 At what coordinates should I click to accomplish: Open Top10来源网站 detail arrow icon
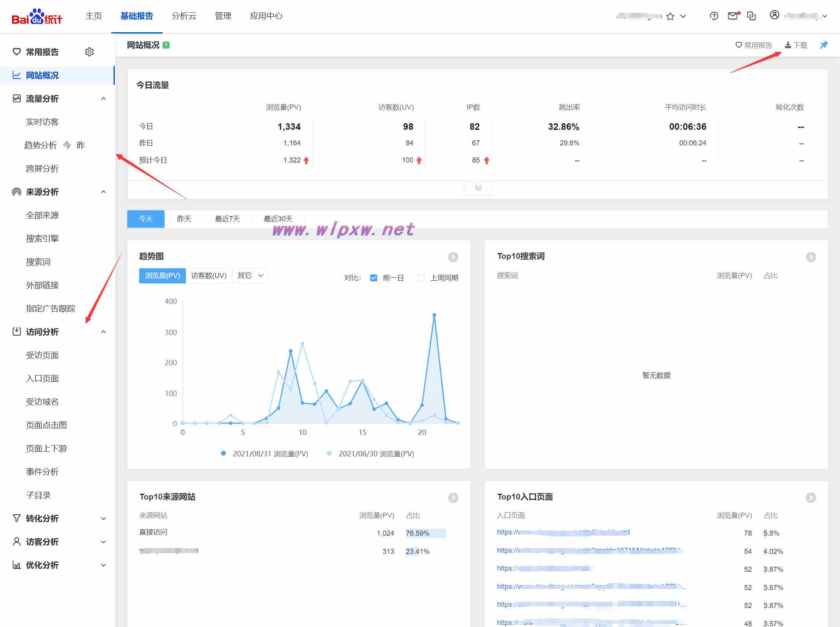453,498
